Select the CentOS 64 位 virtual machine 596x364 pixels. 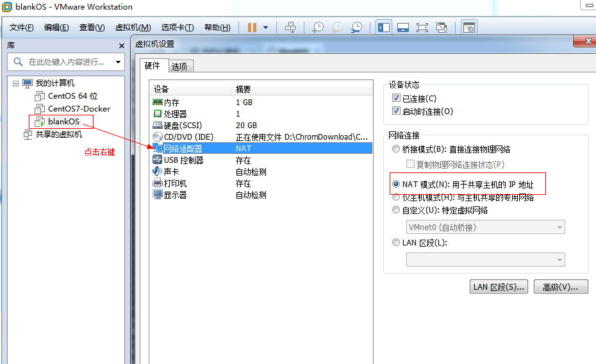(72, 95)
